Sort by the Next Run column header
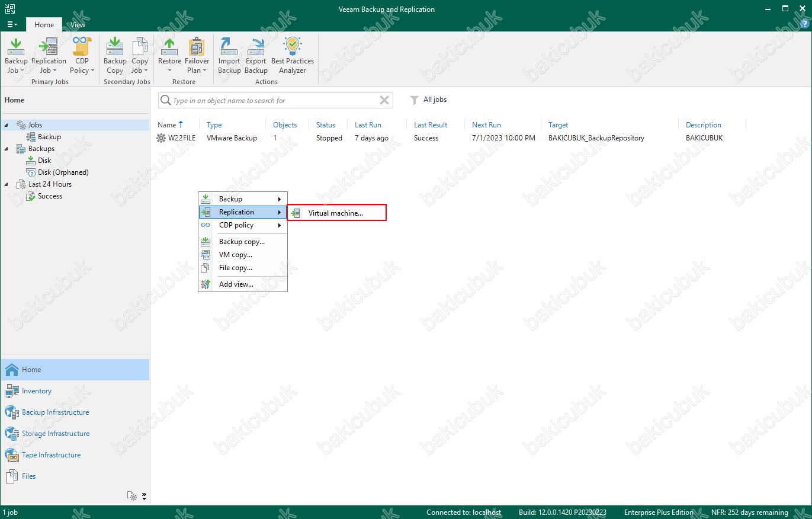The height and width of the screenshot is (519, 812). pyautogui.click(x=486, y=125)
